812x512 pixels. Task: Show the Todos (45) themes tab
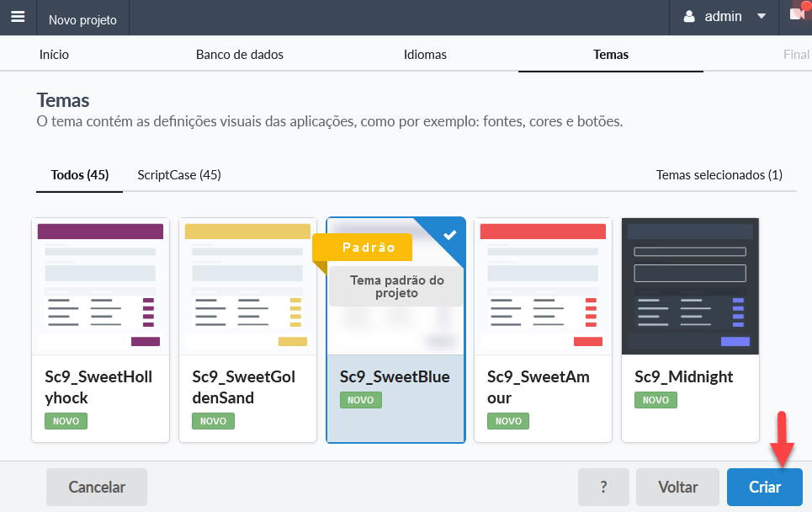79,175
